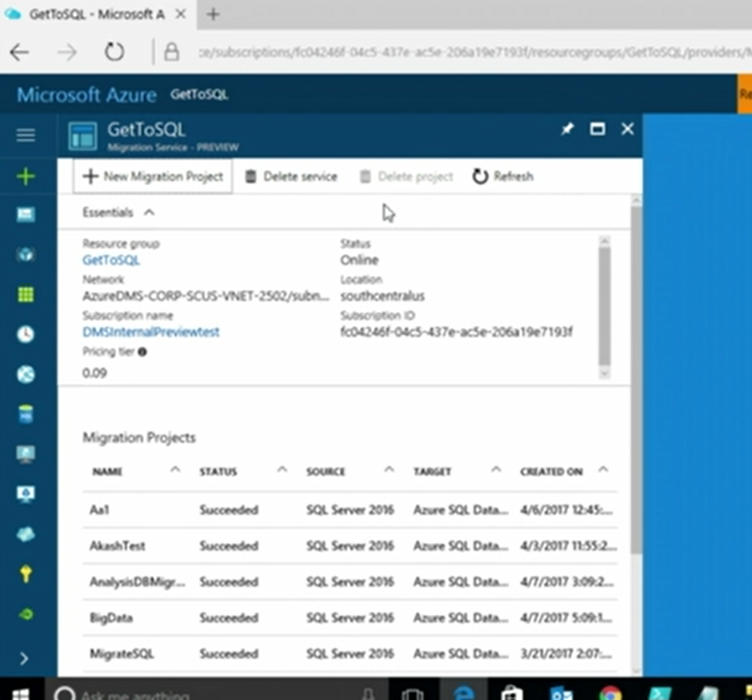The image size is (752, 700).
Task: Select the GetToSQL - Microsoft A browser tab
Action: point(96,15)
